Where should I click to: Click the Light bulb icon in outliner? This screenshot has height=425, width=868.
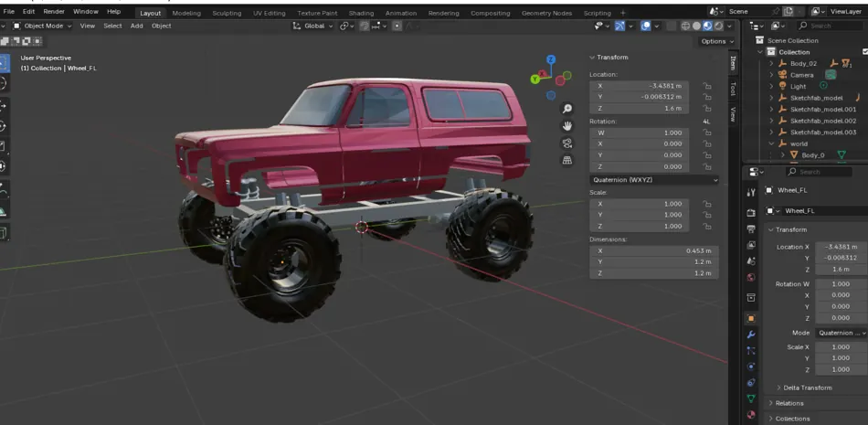[x=783, y=87]
